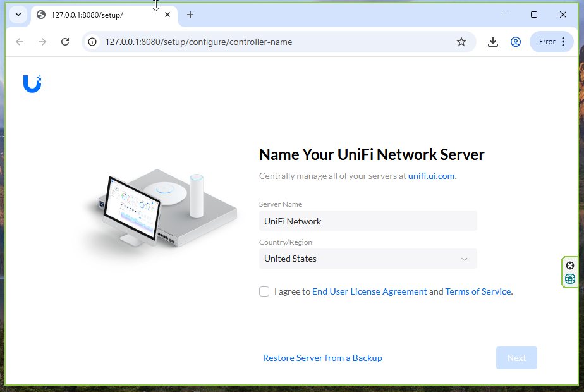This screenshot has width=584, height=392.
Task: Open the Chrome Error menu button
Action: 551,42
